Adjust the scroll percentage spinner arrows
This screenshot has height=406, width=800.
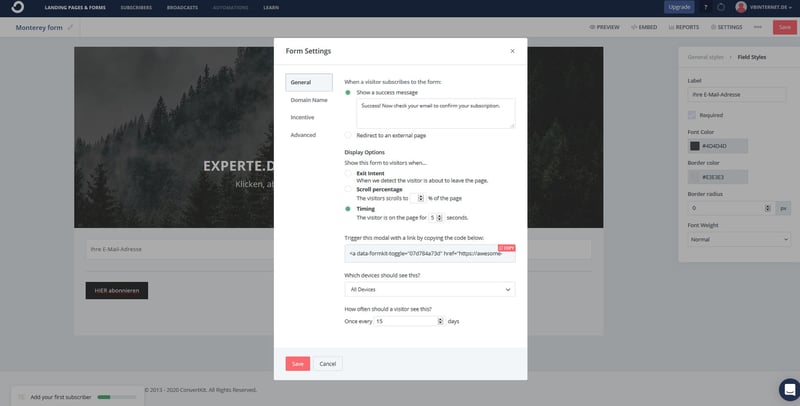click(x=421, y=198)
